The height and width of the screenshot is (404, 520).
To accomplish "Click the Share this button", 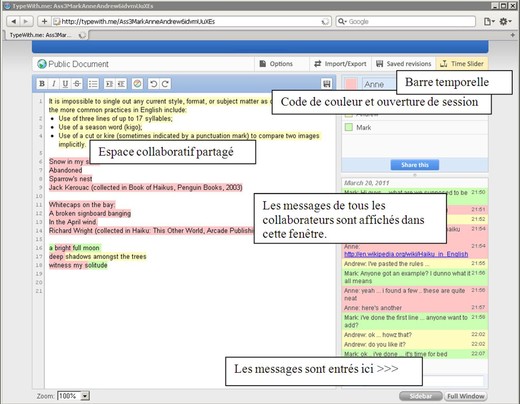I will coord(415,165).
